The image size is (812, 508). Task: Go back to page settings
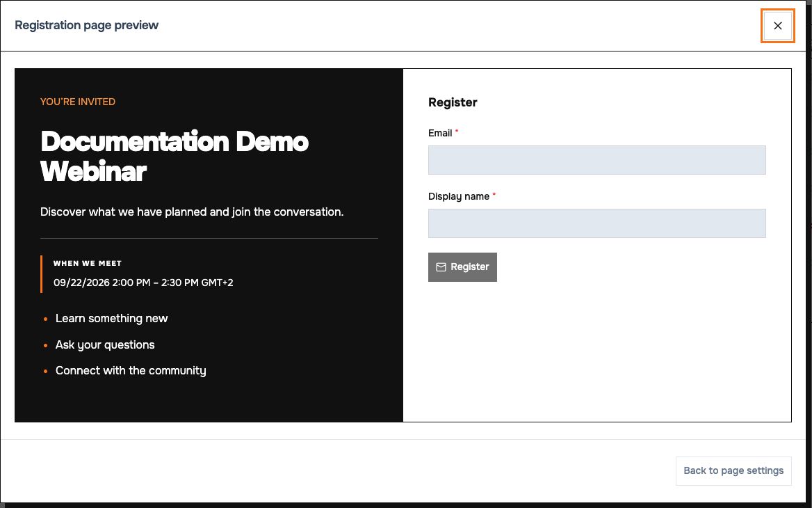[x=733, y=470]
